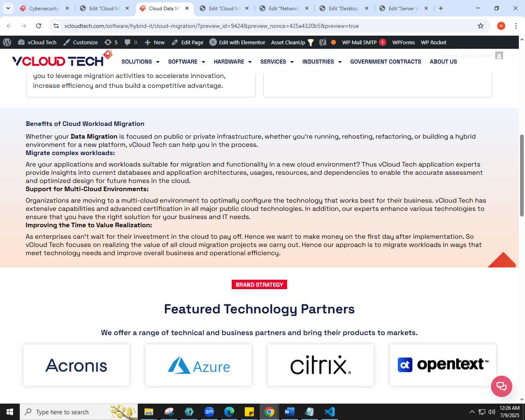The width and height of the screenshot is (525, 420).
Task: Click the volume speaker tray icon
Action: (x=492, y=412)
